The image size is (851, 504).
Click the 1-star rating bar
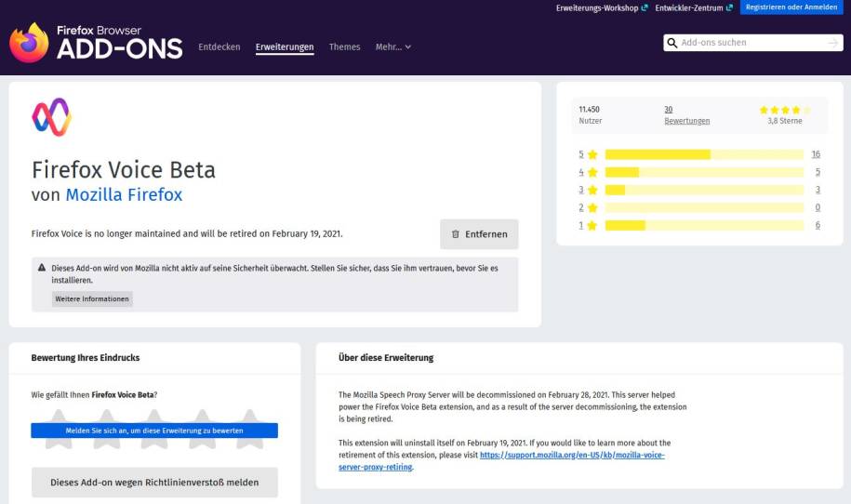(704, 226)
